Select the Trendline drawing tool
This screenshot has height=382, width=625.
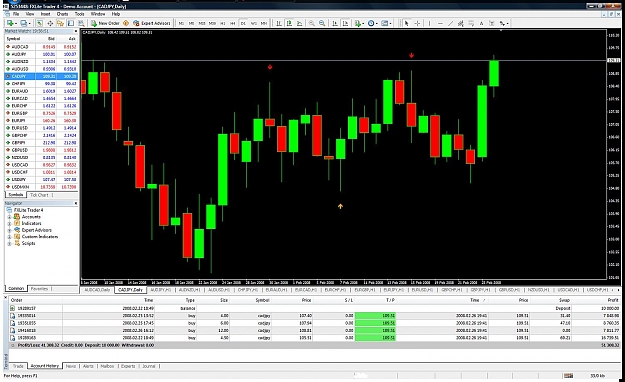(x=450, y=23)
